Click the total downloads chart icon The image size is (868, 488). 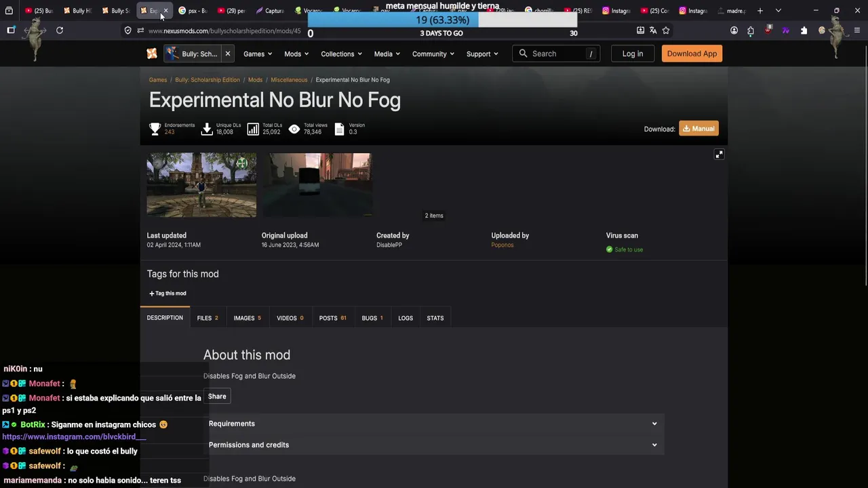(253, 129)
